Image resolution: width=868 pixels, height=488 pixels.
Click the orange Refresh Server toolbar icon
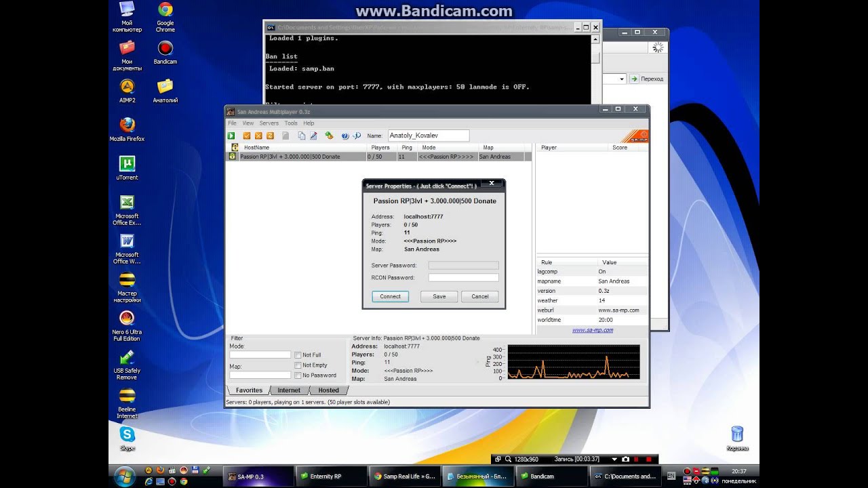coord(270,136)
